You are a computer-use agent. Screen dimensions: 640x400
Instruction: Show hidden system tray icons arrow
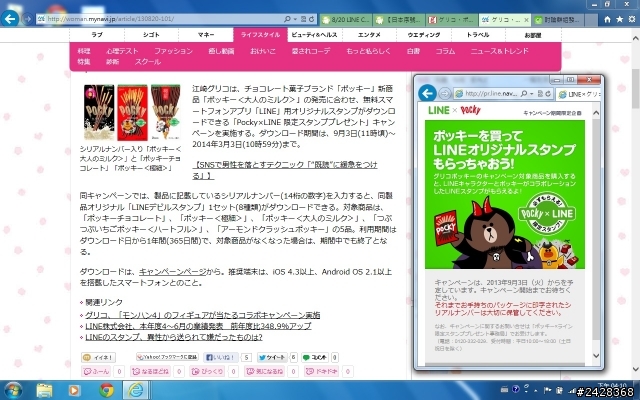point(535,391)
